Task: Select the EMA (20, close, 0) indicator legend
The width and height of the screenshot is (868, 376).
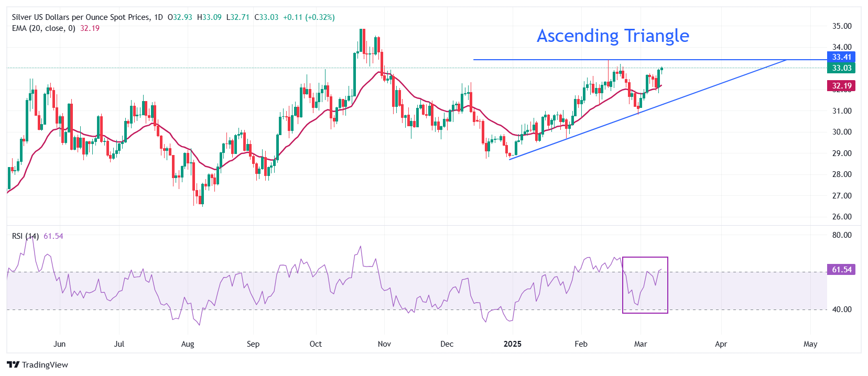Action: [x=44, y=28]
